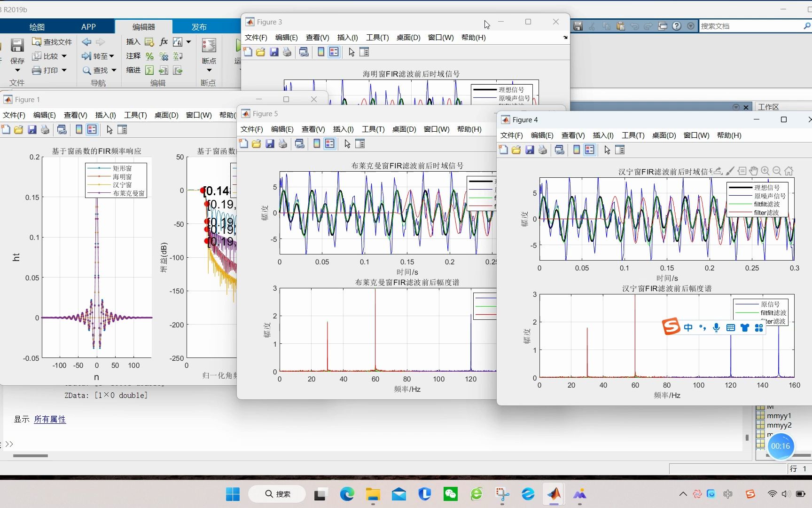Toggle Edit Plot arrow in Figure 5 toolbar
Viewport: 812px width, 508px height.
(x=347, y=144)
